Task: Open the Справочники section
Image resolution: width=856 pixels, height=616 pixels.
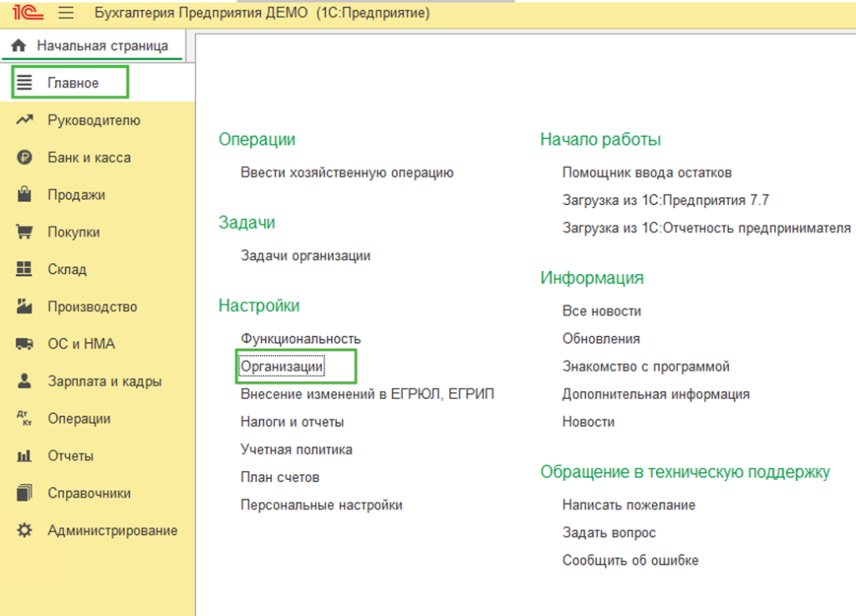Action: [x=89, y=493]
